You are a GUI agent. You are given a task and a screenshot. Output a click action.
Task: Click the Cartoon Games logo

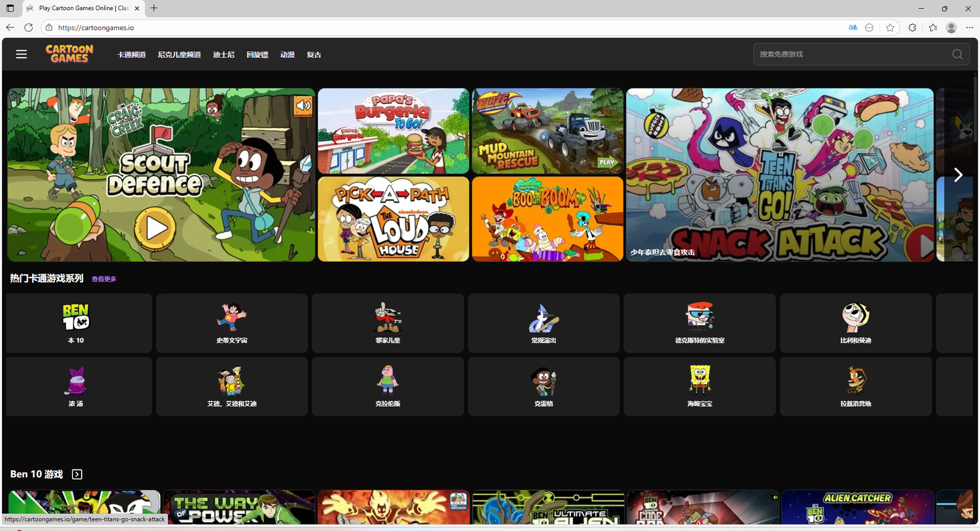pyautogui.click(x=69, y=54)
